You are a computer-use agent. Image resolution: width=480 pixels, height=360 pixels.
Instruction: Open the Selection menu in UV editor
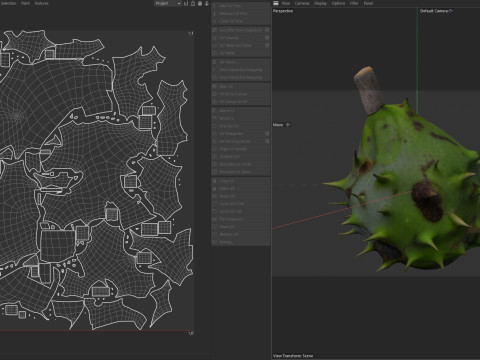point(8,3)
